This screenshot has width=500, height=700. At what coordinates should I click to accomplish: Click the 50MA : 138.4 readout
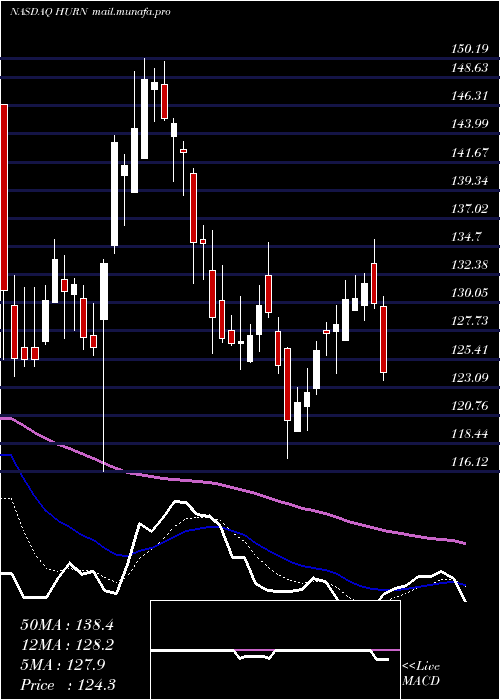pyautogui.click(x=67, y=625)
